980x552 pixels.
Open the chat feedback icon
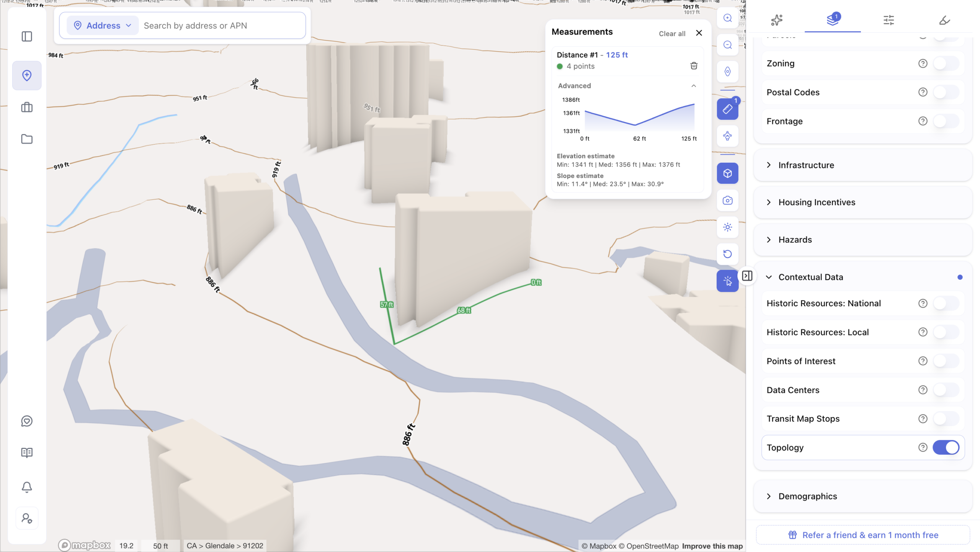27,421
